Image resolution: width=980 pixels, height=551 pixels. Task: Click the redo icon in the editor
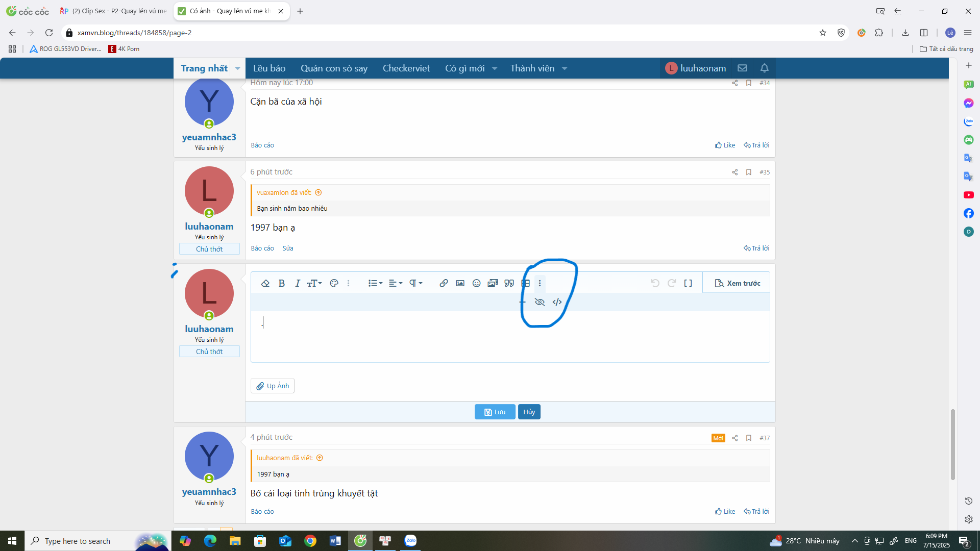[x=671, y=283]
